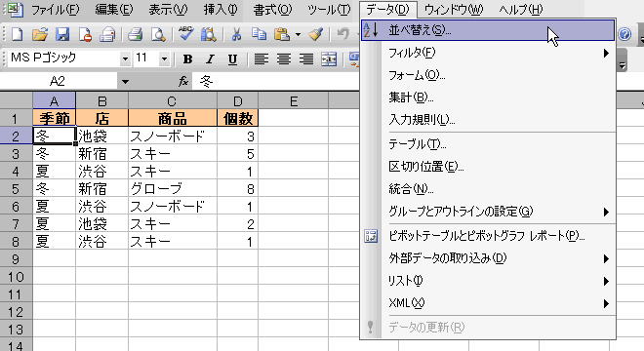
Task: Select column B header
Action: click(101, 101)
